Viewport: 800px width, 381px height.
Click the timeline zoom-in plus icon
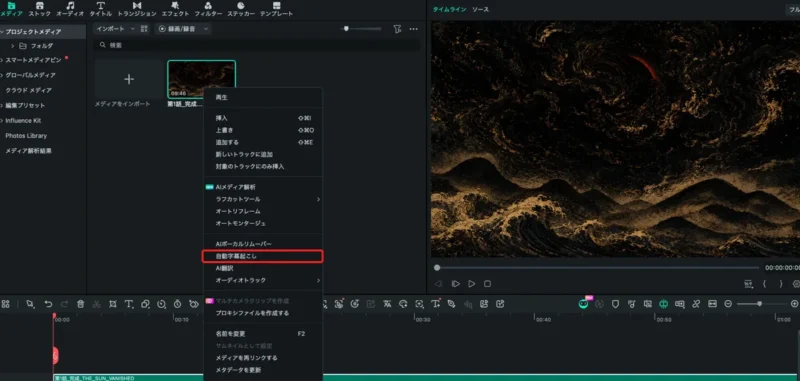pyautogui.click(x=794, y=304)
